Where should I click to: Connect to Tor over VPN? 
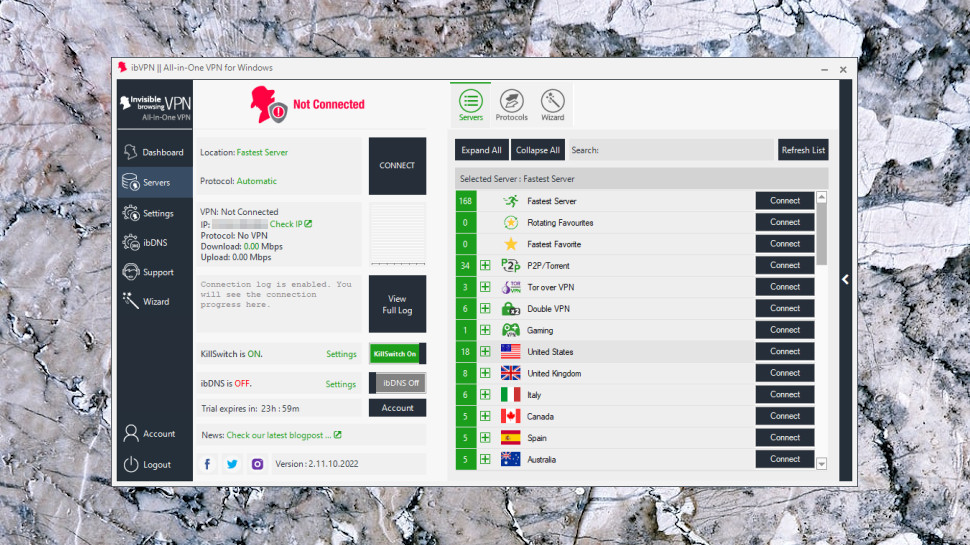784,286
